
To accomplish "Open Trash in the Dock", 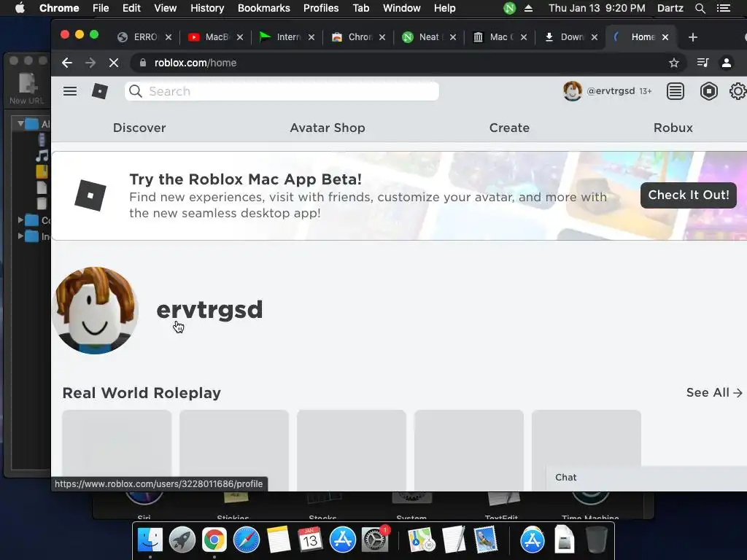I will pyautogui.click(x=596, y=540).
